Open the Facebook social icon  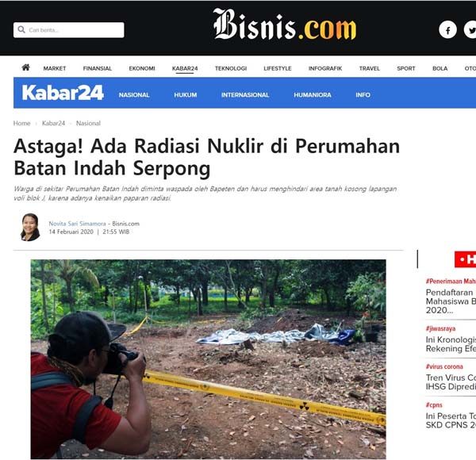pos(447,29)
